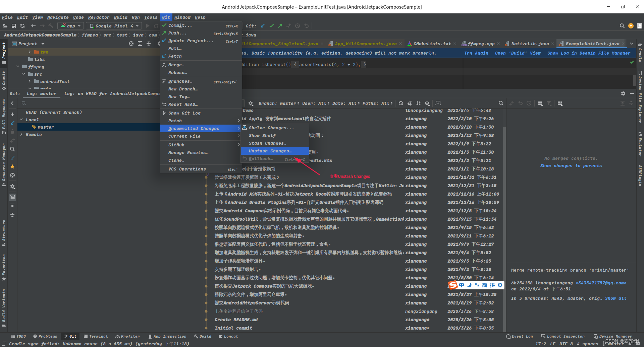
Task: Click the Try Again link
Action: pos(476,53)
